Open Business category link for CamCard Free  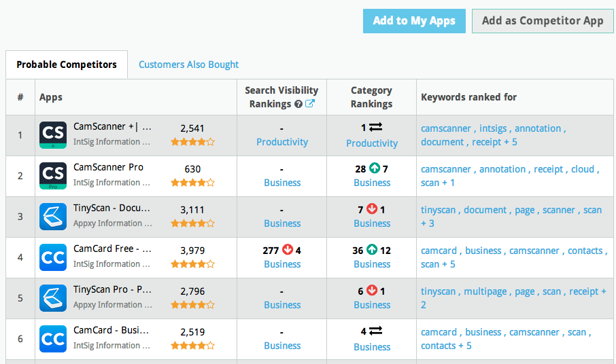tap(372, 264)
